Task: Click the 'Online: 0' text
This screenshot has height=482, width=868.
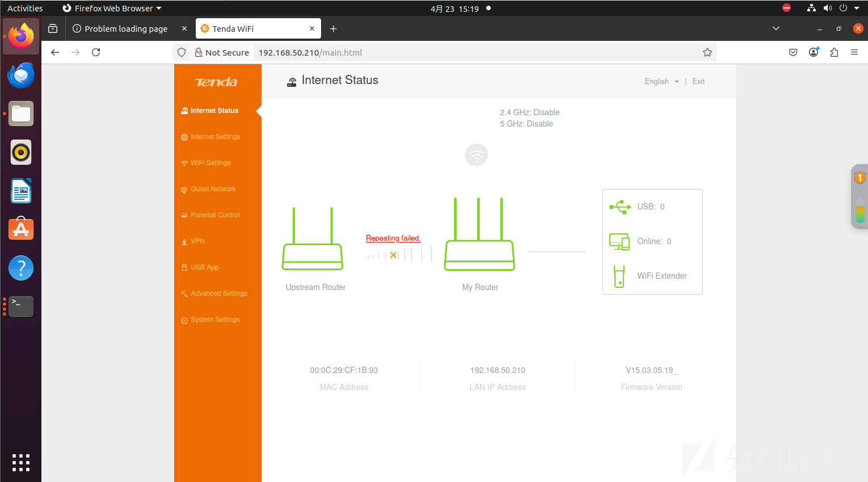Action: coord(654,241)
